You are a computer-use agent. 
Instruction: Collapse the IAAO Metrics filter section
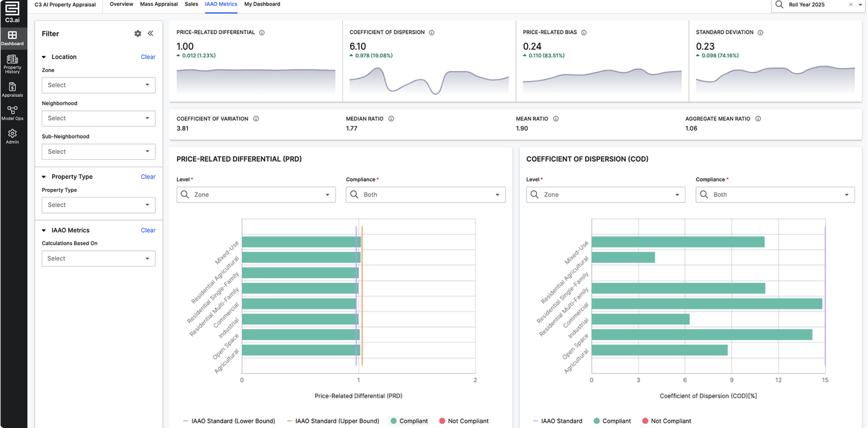tap(44, 230)
